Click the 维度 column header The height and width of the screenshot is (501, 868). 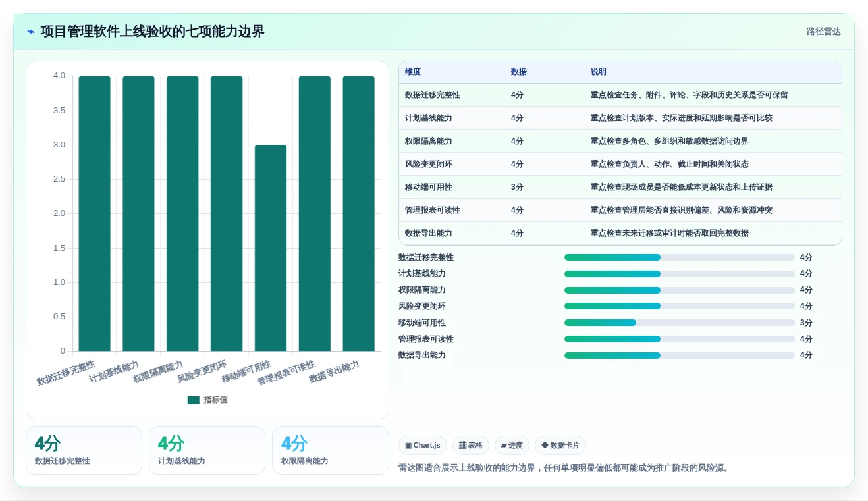(413, 72)
